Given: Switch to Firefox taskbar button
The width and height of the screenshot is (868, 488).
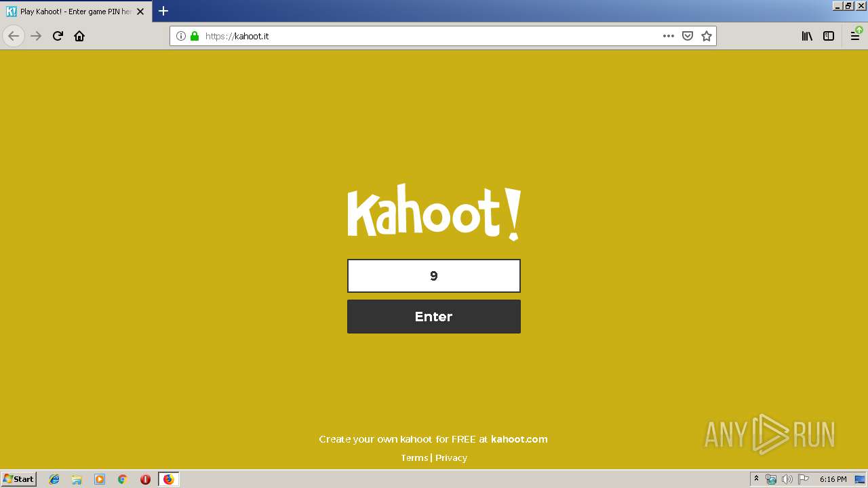Looking at the screenshot, I should [x=168, y=479].
